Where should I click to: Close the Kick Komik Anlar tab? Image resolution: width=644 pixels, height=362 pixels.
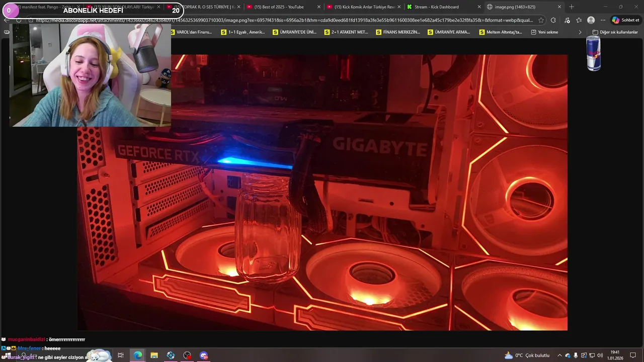pyautogui.click(x=399, y=7)
